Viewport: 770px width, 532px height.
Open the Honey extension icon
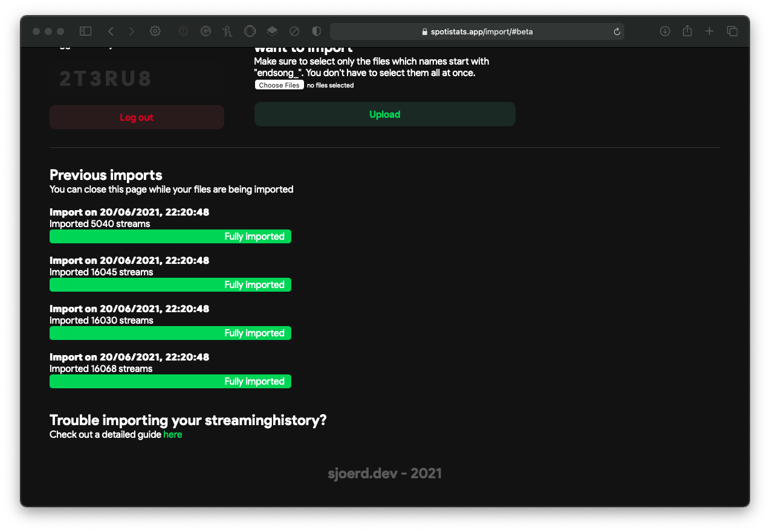(227, 31)
